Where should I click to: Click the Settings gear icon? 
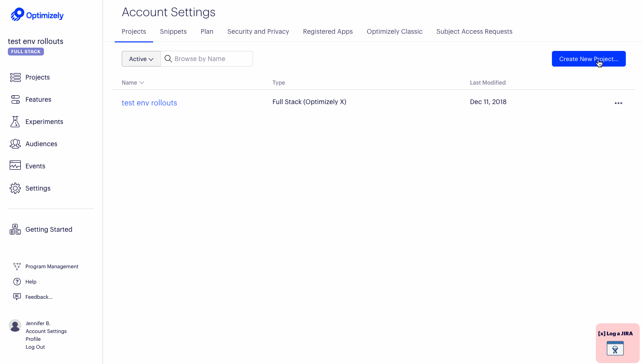[15, 188]
